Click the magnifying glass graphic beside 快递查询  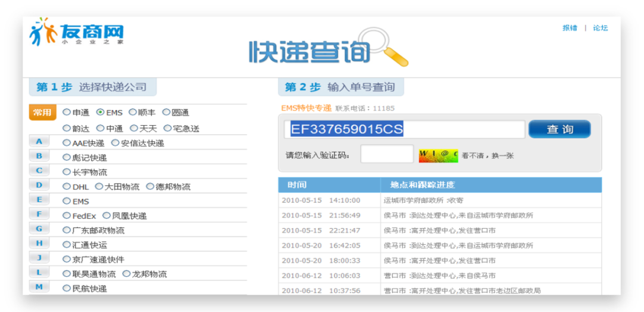click(383, 46)
